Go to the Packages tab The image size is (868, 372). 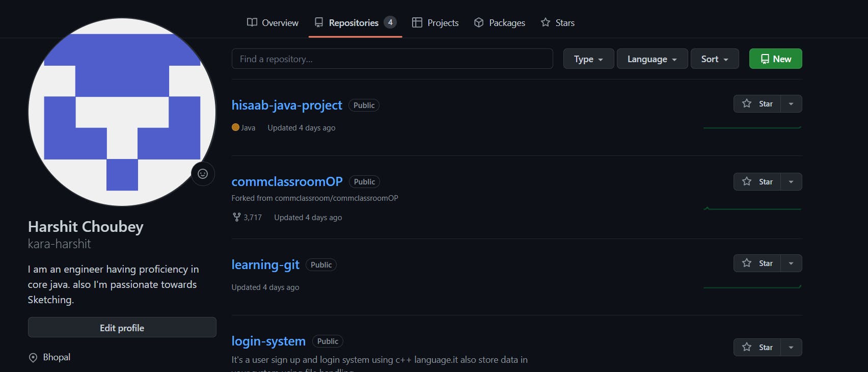click(499, 22)
